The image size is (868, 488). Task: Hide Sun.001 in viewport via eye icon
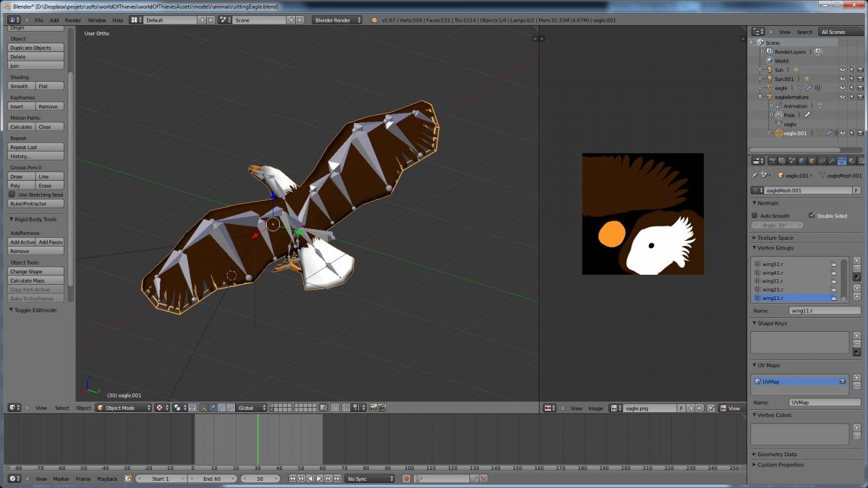tap(843, 79)
